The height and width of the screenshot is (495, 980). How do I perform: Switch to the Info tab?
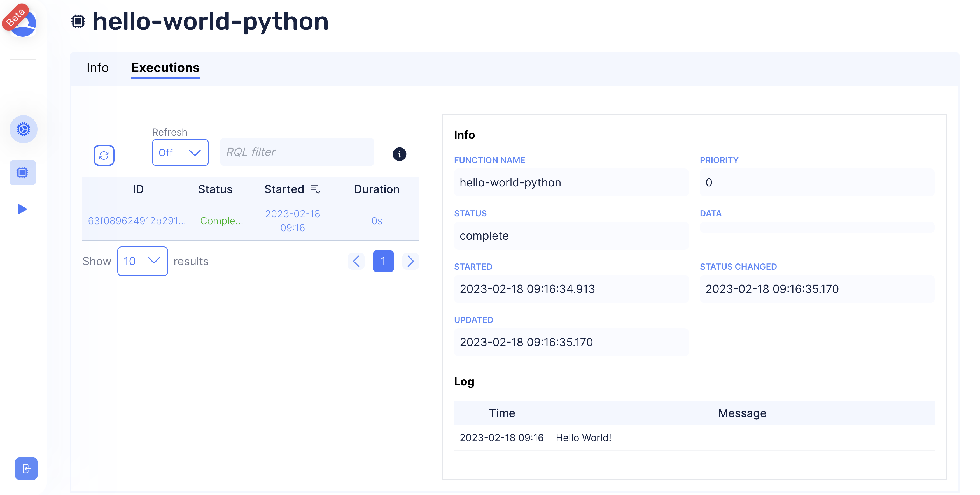(97, 68)
